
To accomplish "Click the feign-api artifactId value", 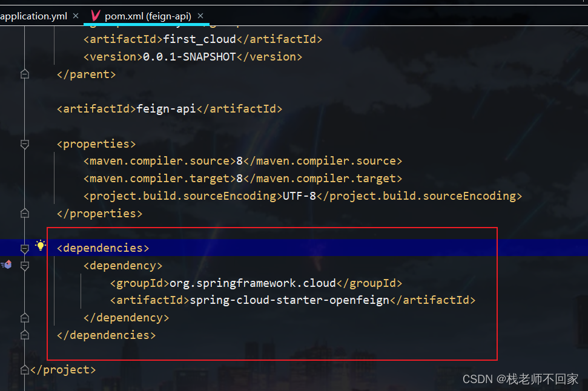I will (x=166, y=109).
